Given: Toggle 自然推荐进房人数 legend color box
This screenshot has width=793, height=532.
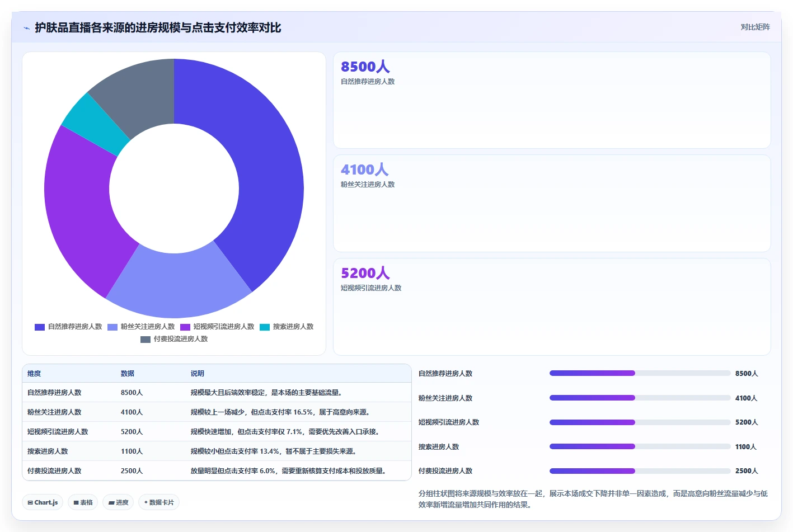Looking at the screenshot, I should (40, 327).
